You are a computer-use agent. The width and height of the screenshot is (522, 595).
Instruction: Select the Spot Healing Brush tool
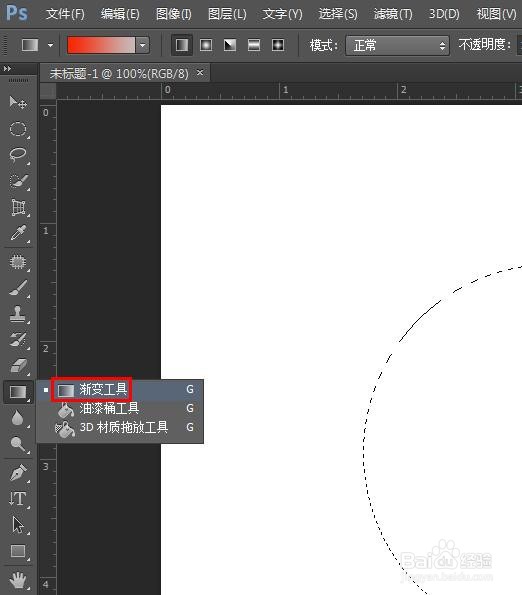coord(18,262)
